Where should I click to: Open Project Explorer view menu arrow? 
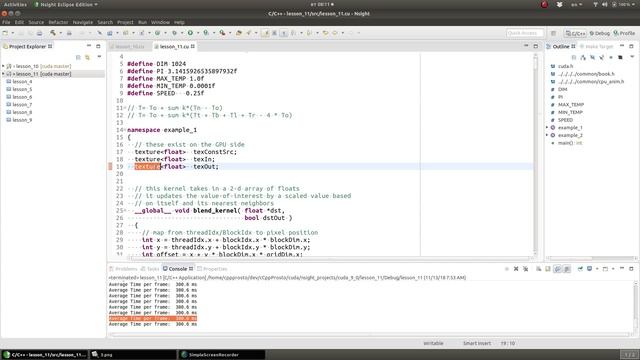pos(99,57)
